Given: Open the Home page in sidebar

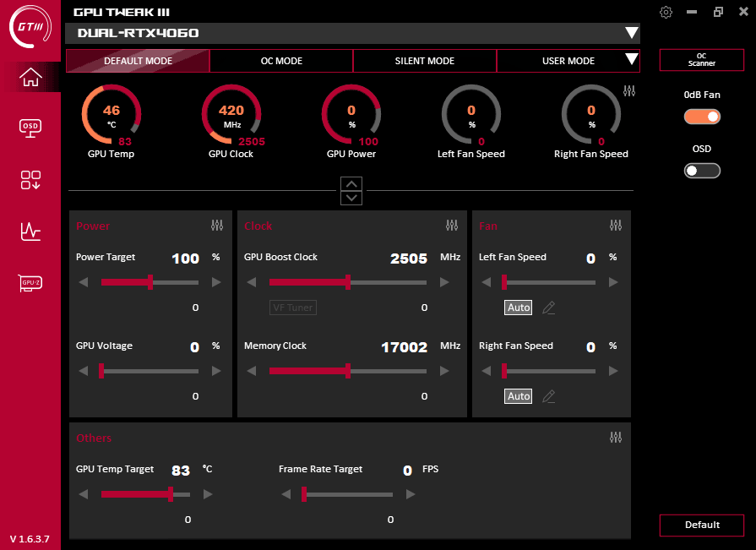Looking at the screenshot, I should click(30, 77).
